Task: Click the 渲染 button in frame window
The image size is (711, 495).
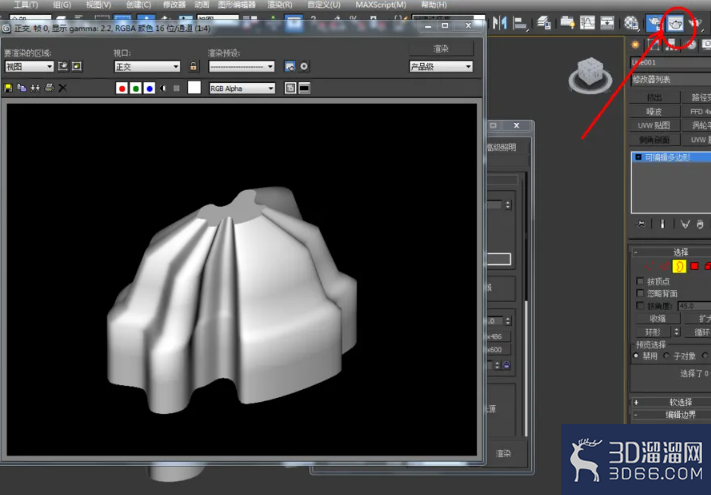Action: pyautogui.click(x=441, y=49)
